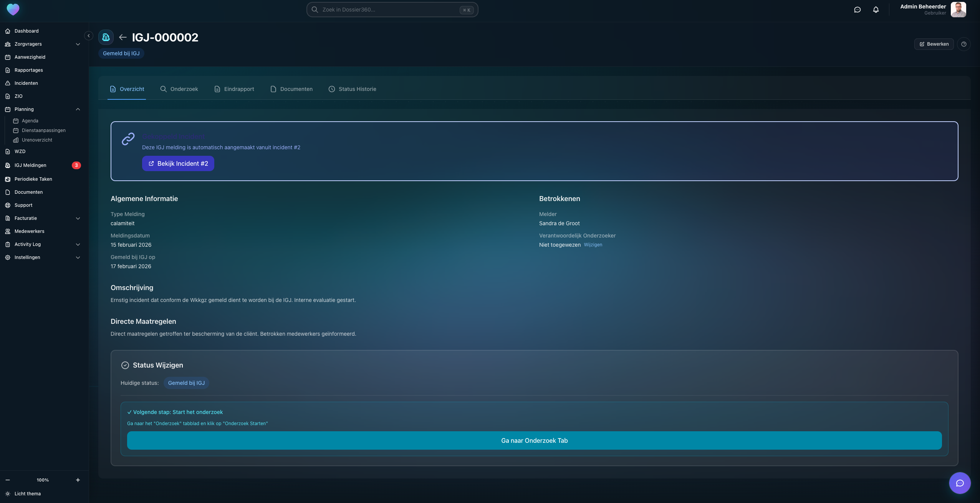
Task: Click Wijzigen link next to Niet toegewezen
Action: pos(593,245)
